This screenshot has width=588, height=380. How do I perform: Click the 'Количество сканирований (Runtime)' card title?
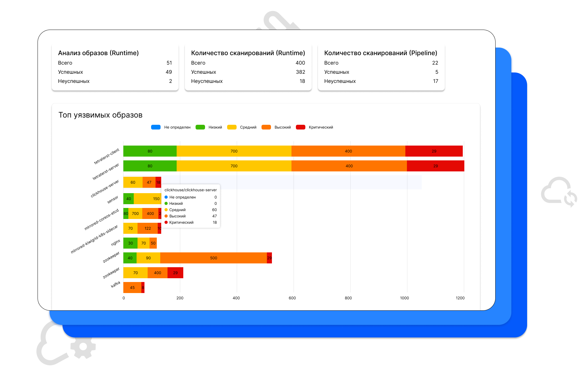point(248,53)
